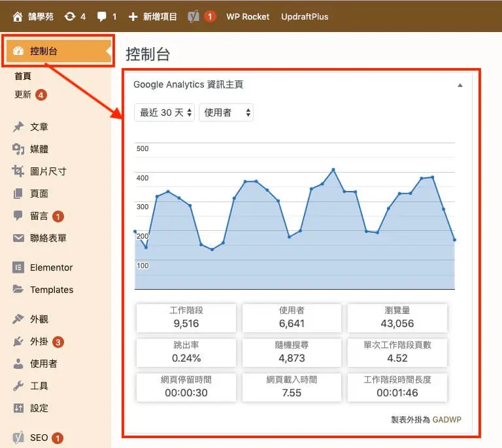Click the pages icon in sidebar

tap(18, 194)
